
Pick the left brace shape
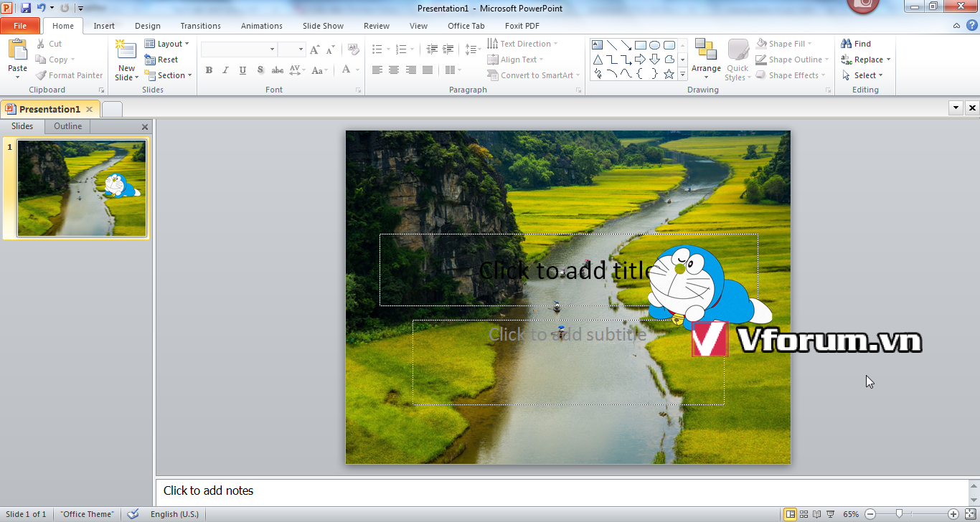(x=641, y=73)
